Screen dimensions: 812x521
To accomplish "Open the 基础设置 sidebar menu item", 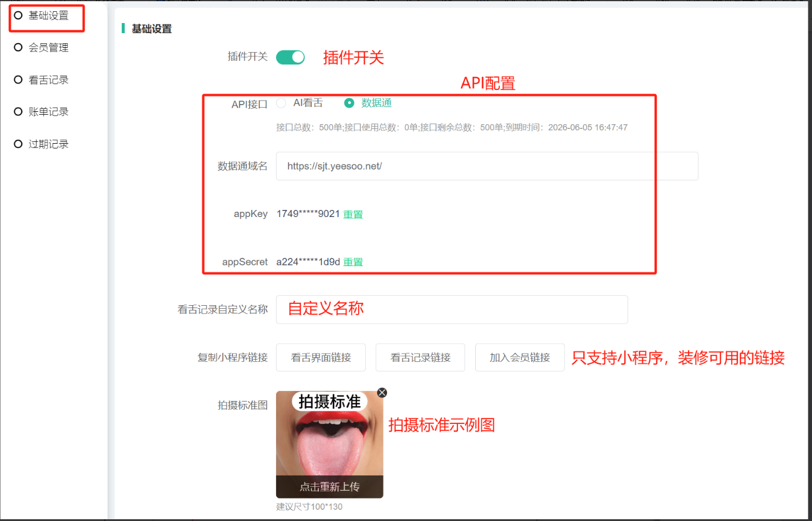I will click(x=48, y=16).
